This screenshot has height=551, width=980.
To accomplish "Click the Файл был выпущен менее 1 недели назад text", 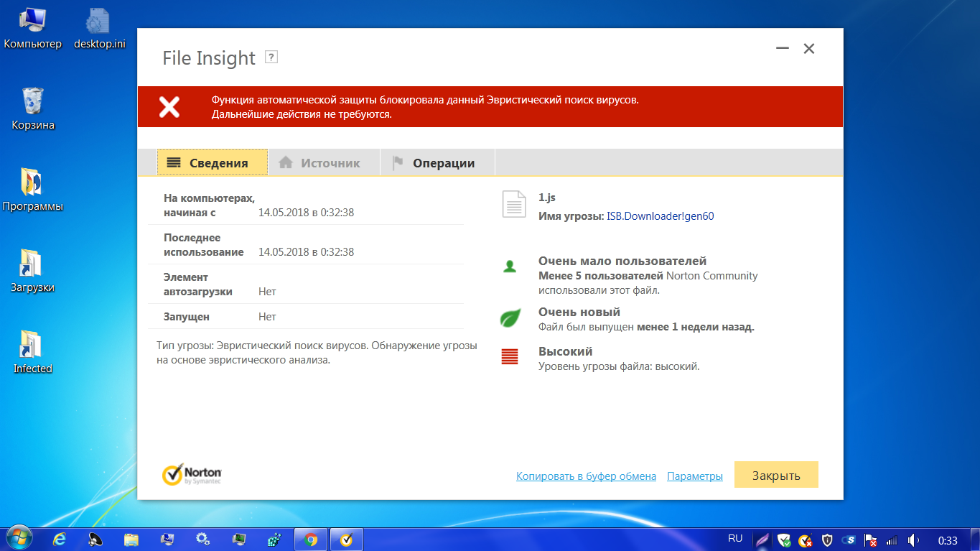I will point(646,327).
